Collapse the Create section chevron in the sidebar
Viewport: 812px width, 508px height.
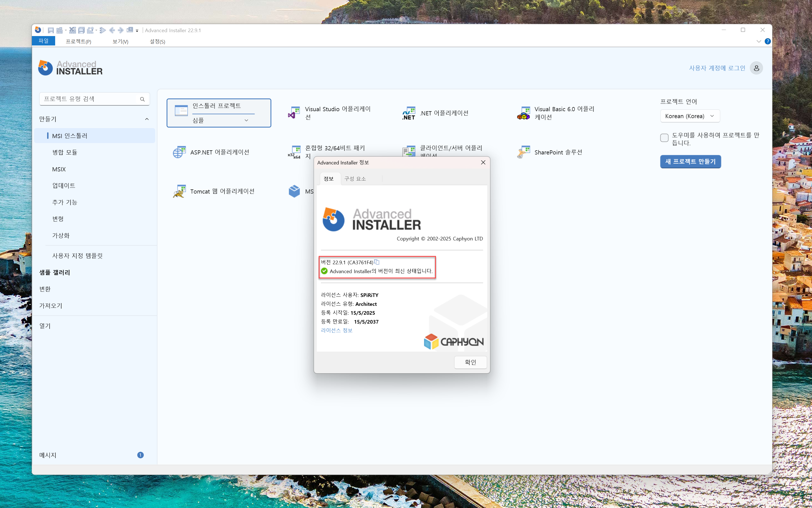(147, 119)
